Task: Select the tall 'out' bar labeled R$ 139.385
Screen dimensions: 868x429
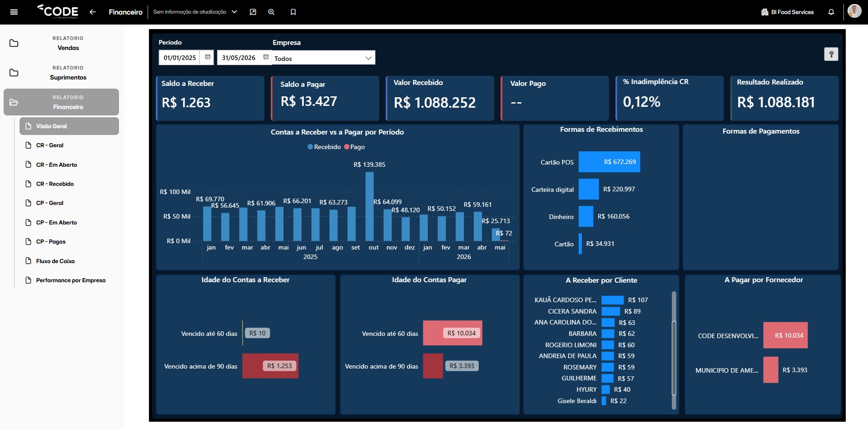Action: click(x=370, y=206)
